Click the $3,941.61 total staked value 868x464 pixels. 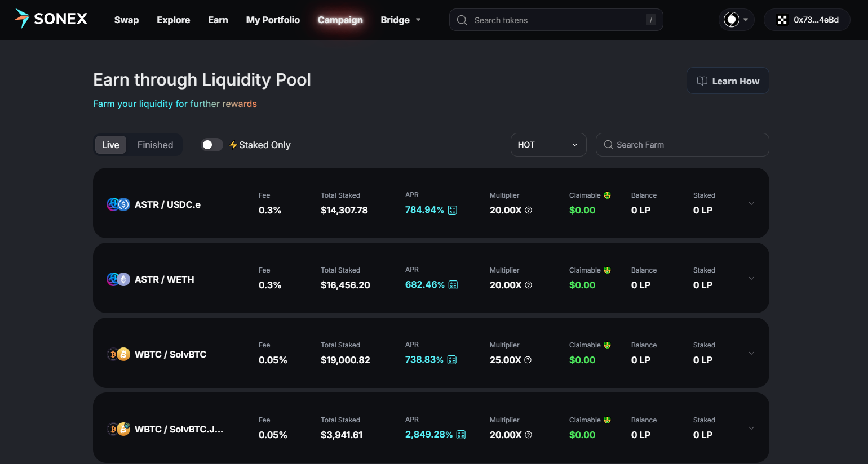pyautogui.click(x=342, y=435)
